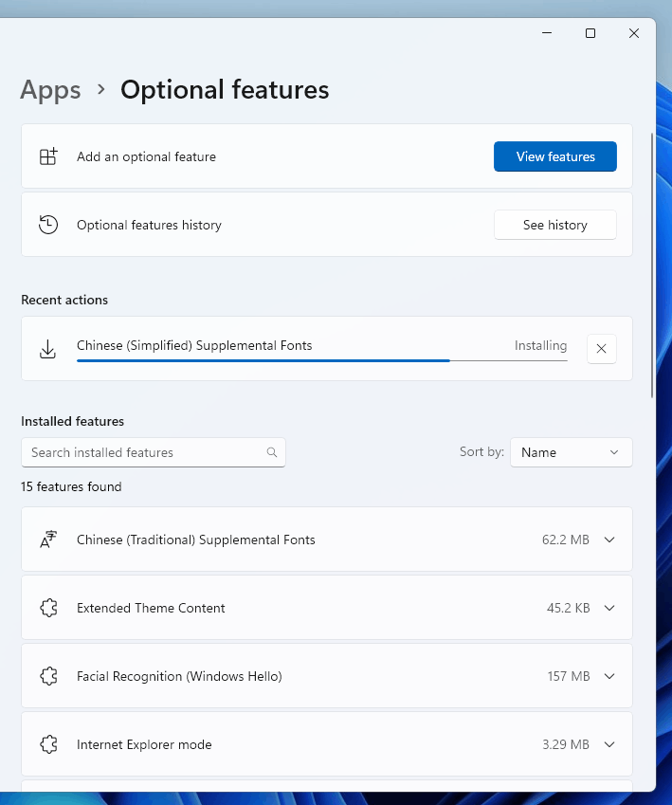Expand the Chinese (Traditional) Supplemental Fonts entry
The image size is (672, 805).
coord(609,540)
